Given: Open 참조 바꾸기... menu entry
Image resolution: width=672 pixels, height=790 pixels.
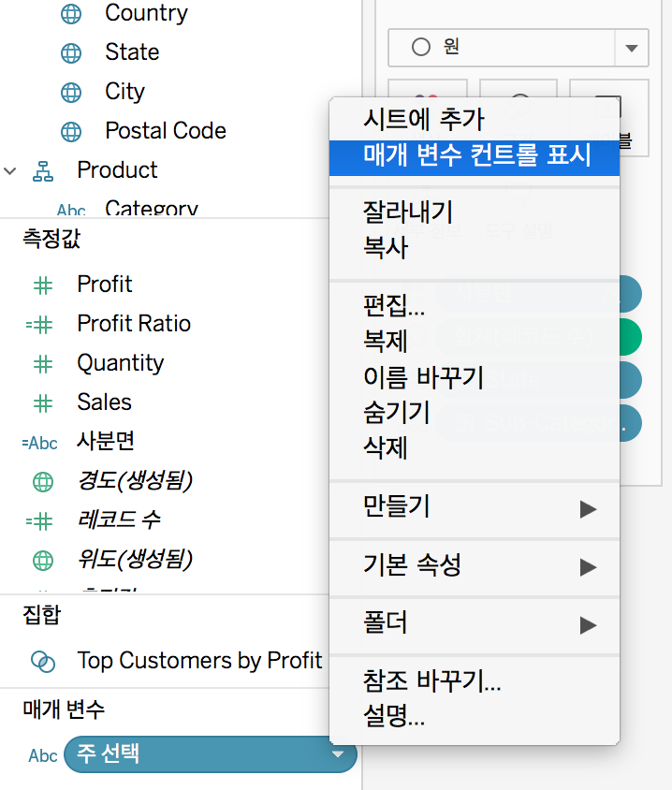Looking at the screenshot, I should coord(474,680).
